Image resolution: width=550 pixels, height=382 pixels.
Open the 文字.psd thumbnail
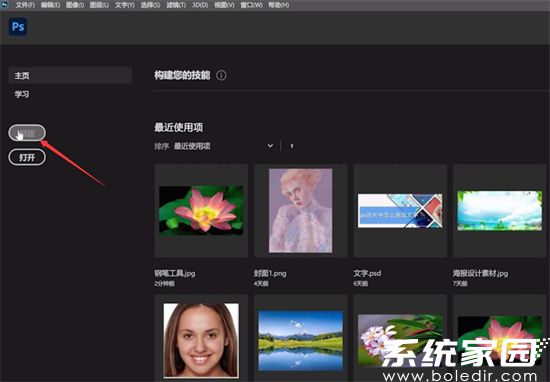pyautogui.click(x=400, y=210)
